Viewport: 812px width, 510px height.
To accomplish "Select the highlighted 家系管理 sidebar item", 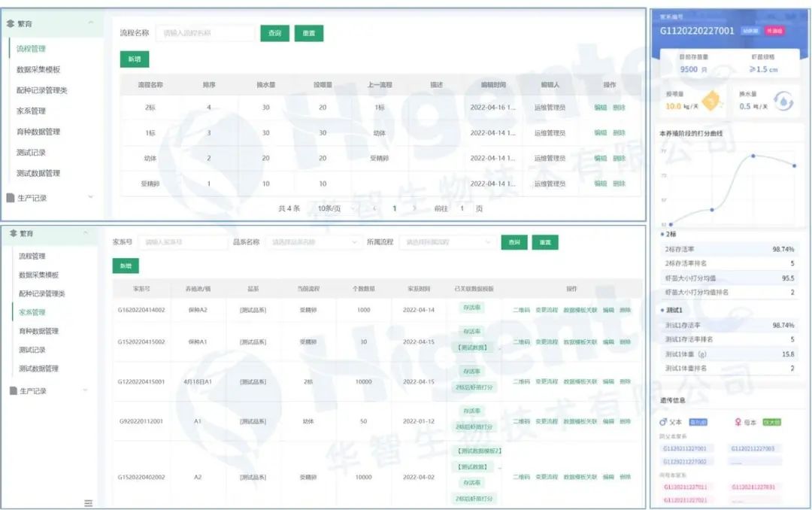I will 32,312.
